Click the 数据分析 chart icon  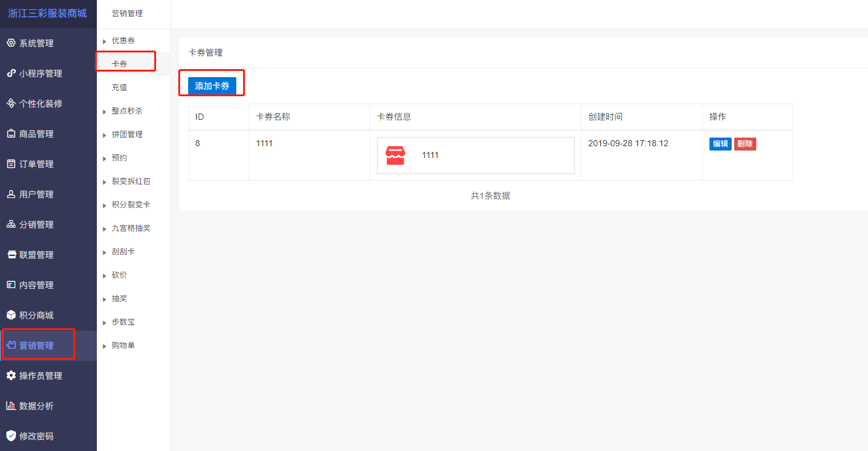[10, 406]
